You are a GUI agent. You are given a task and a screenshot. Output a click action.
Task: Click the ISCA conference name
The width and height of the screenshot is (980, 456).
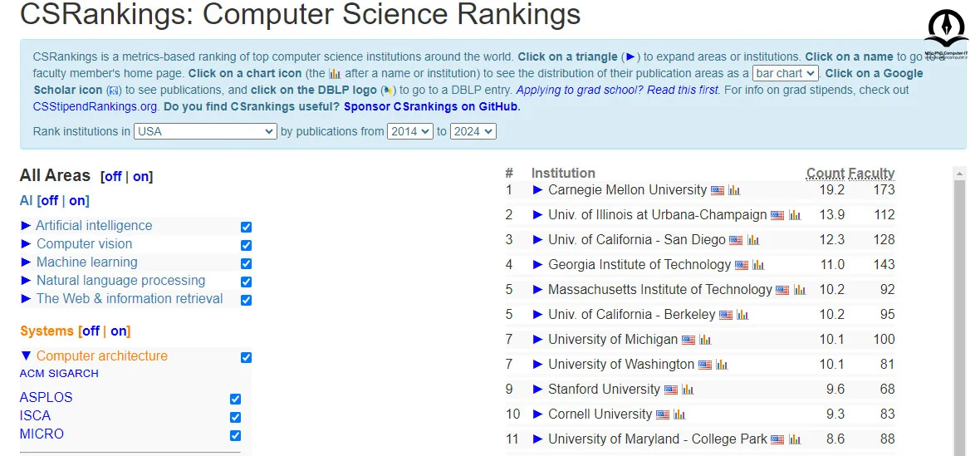pos(35,415)
